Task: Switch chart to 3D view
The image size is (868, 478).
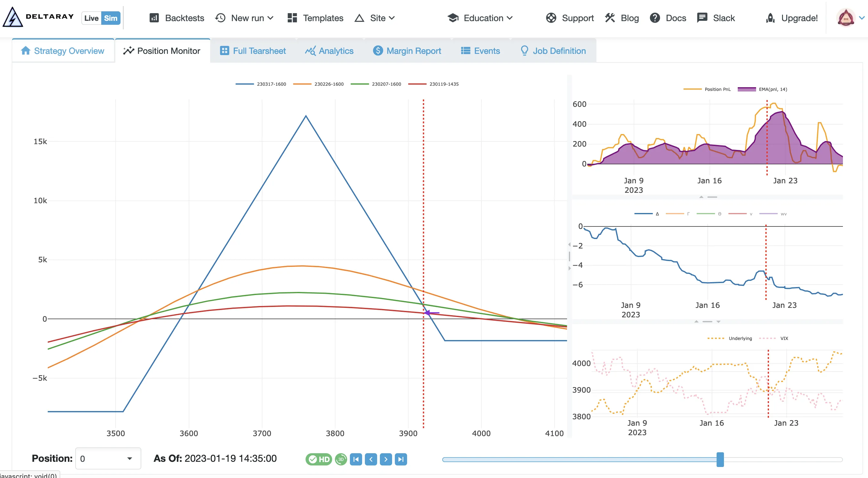Action: tap(340, 459)
